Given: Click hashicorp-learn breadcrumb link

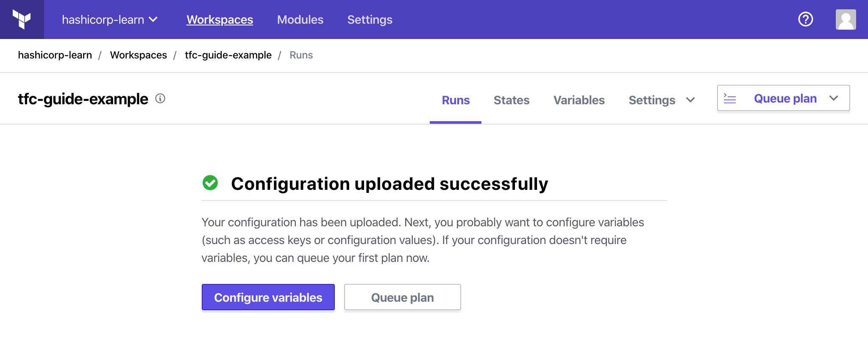Looking at the screenshot, I should pos(55,55).
